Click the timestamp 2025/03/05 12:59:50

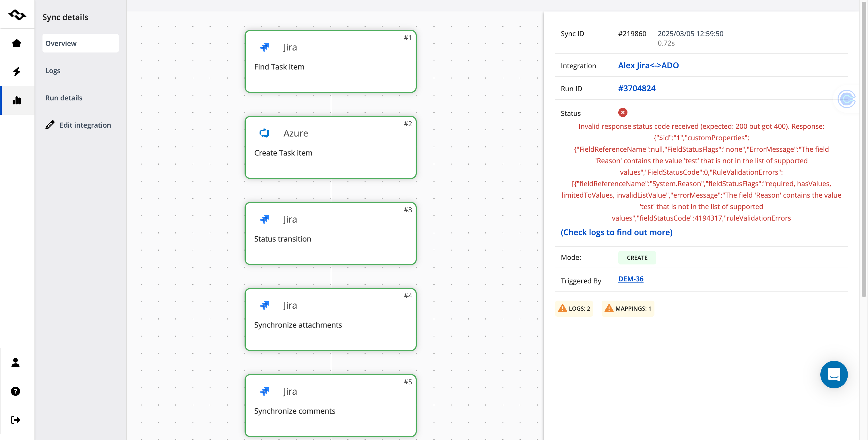690,34
